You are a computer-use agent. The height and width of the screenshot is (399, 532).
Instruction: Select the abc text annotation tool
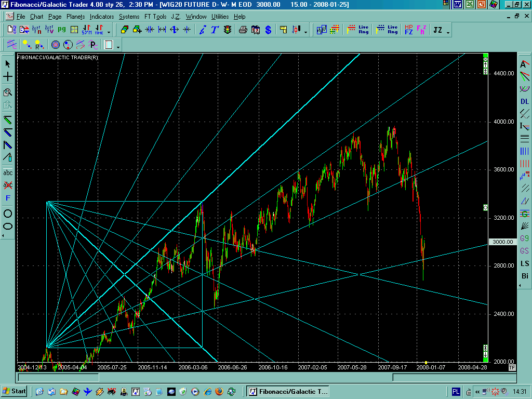pos(8,172)
